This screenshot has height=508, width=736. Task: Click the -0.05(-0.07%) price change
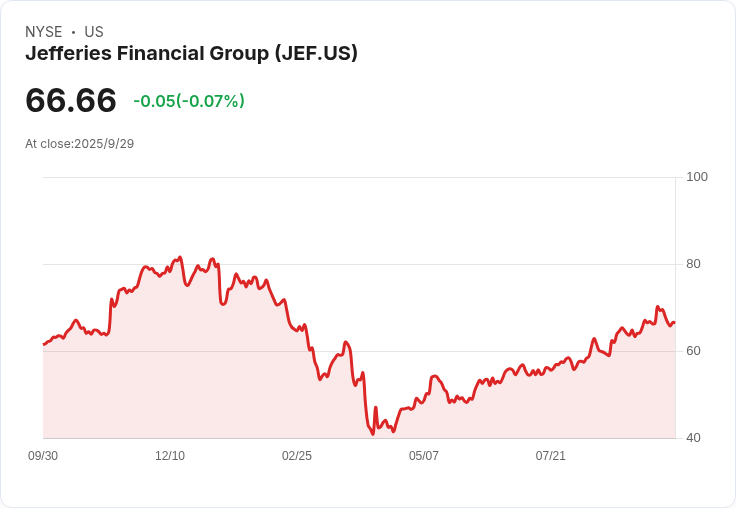189,101
